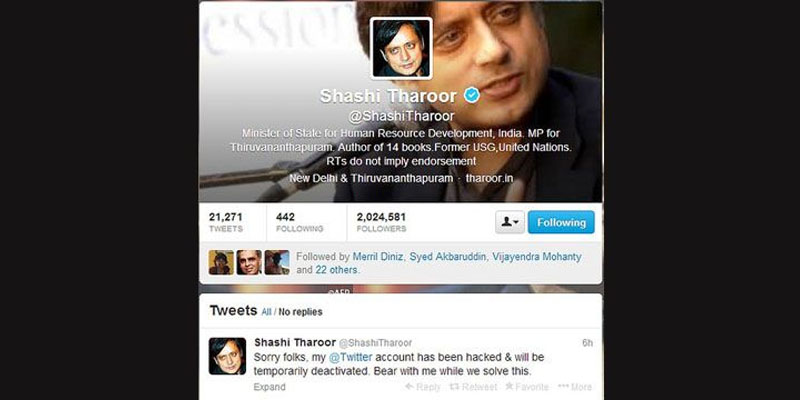Expand the hacked account tweet

tap(269, 387)
